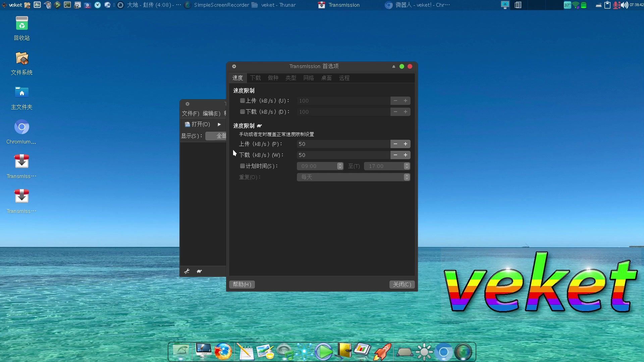This screenshot has height=362, width=644.
Task: Expand the 打开 toolbar arrow in main window
Action: (x=219, y=124)
